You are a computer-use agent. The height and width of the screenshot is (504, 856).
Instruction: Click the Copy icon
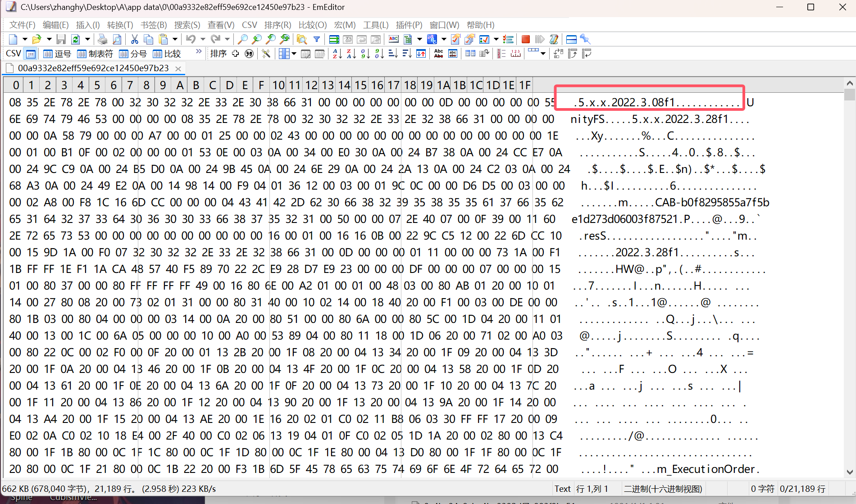[148, 39]
